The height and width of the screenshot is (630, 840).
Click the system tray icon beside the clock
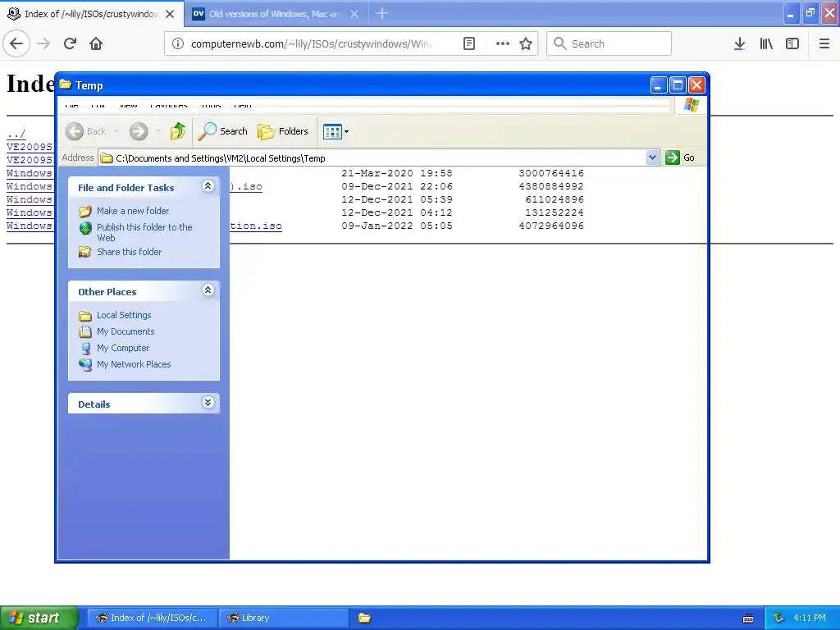778,618
